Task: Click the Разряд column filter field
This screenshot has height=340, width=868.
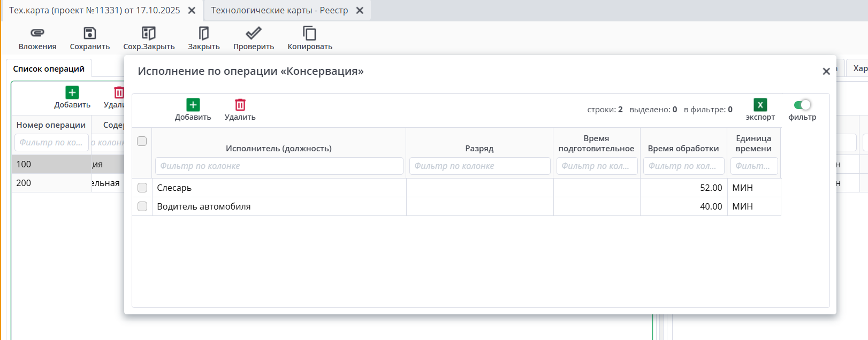Action: [x=479, y=166]
